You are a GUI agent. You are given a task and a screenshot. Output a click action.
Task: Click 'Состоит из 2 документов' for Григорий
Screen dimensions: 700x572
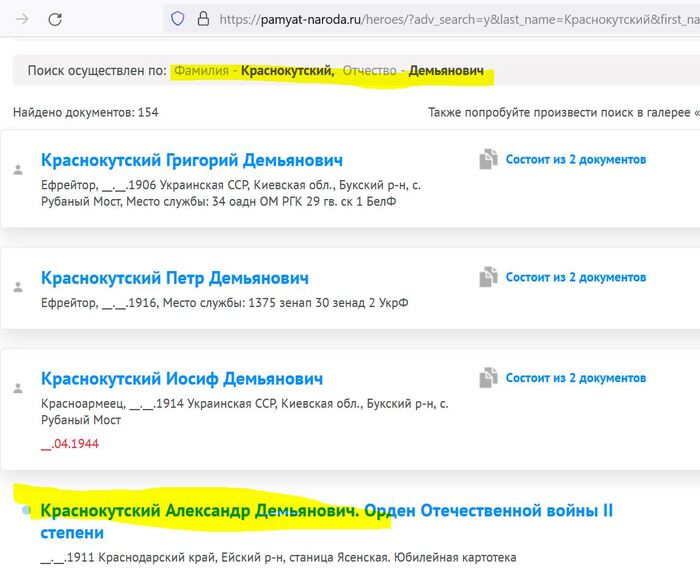pos(575,160)
